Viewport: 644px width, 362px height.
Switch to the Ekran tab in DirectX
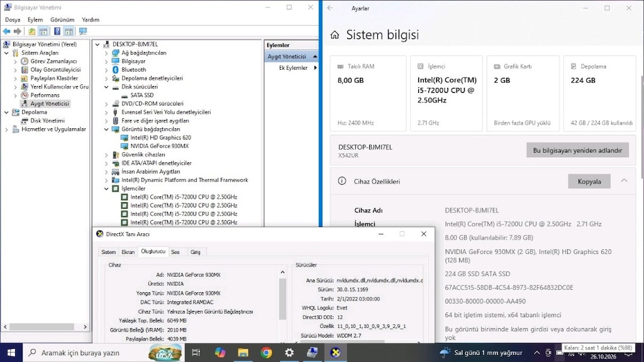tap(128, 252)
